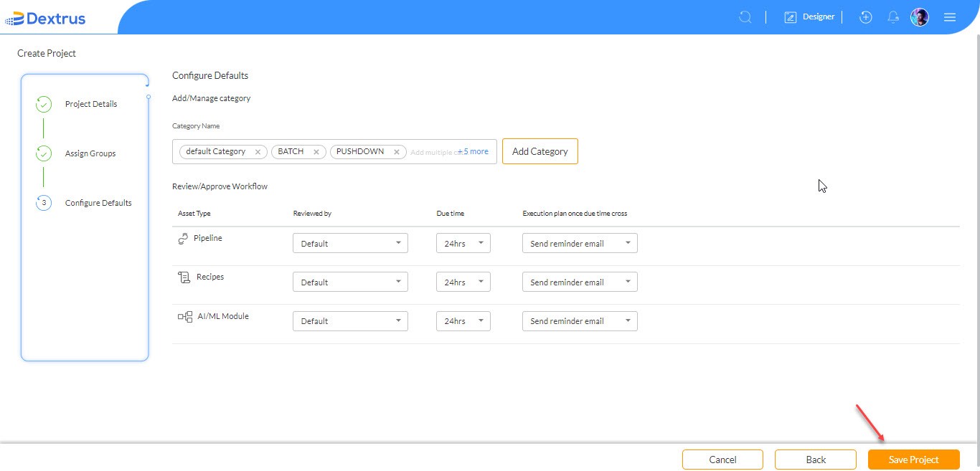Click the Asset Type column header

point(194,214)
